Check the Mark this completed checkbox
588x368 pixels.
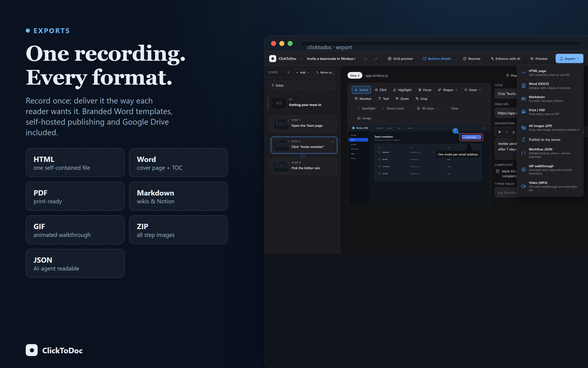pyautogui.click(x=498, y=171)
